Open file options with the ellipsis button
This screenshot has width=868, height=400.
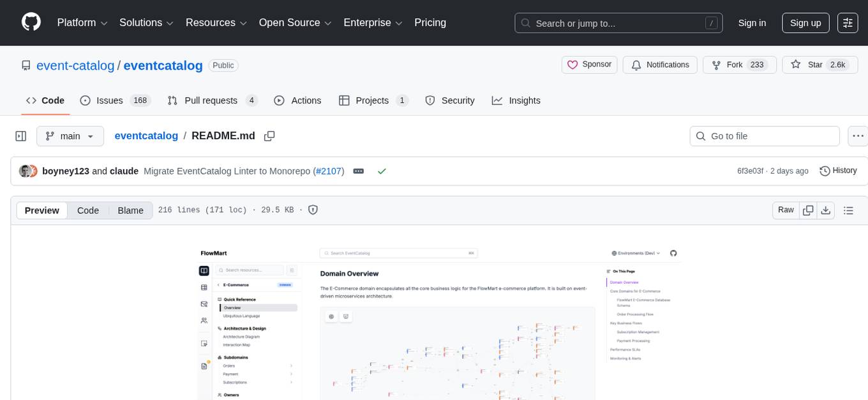pos(858,135)
